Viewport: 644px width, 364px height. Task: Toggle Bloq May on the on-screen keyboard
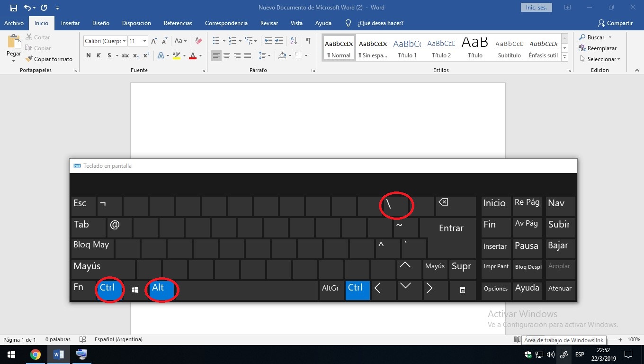click(x=93, y=248)
